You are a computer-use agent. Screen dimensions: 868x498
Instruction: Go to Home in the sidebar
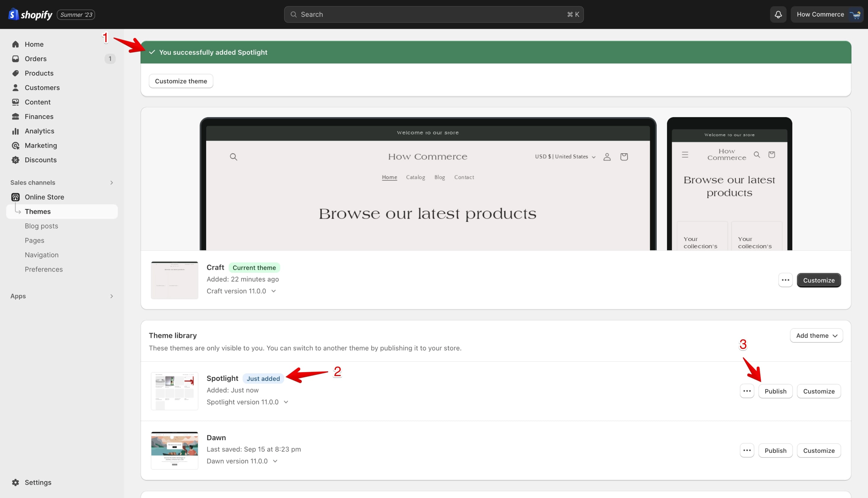coord(62,44)
